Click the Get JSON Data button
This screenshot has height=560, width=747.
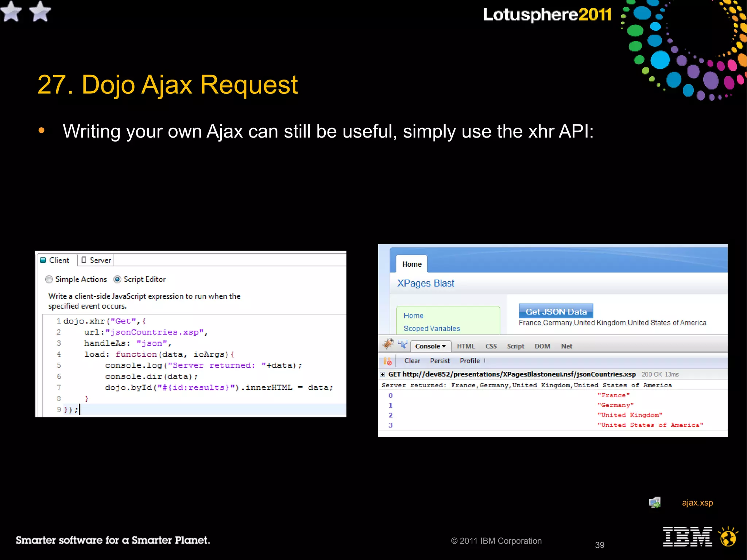point(556,311)
